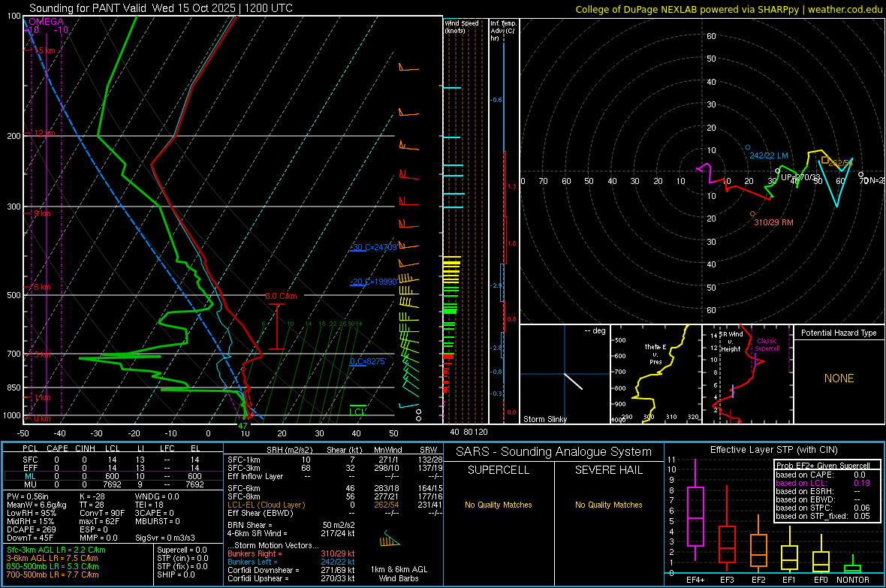Viewport: 886px width, 588px height.
Task: Select the 'UP=270/33' hodograph label
Action: (x=800, y=177)
